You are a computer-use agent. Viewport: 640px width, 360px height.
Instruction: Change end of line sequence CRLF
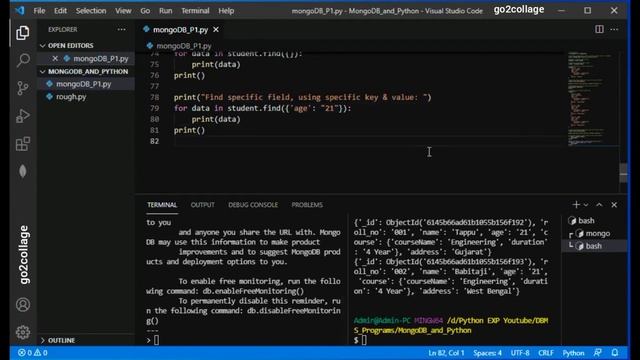tap(546, 353)
